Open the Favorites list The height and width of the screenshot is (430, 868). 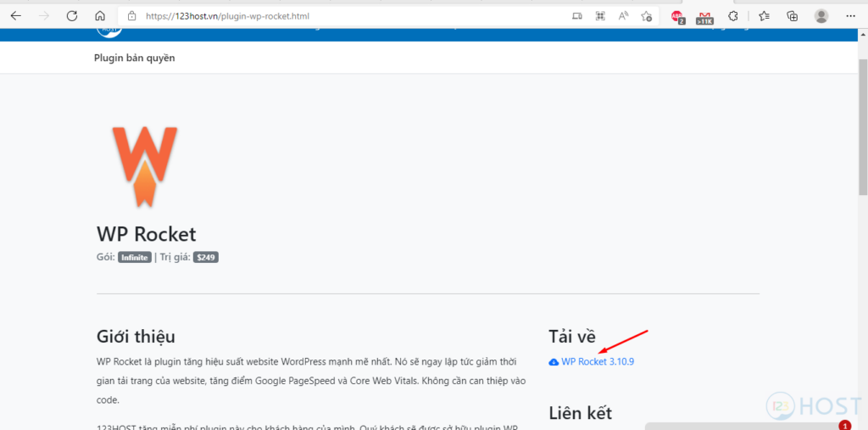[765, 16]
